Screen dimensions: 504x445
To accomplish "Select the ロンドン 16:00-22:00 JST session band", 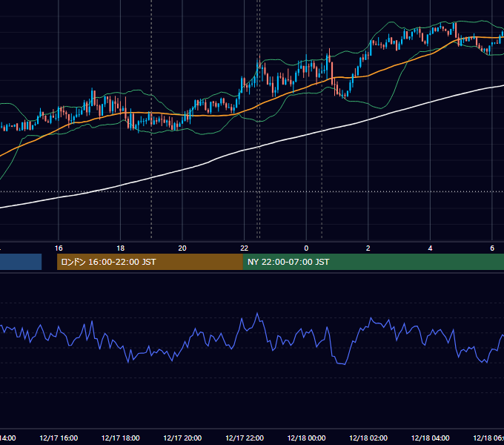I will click(x=150, y=262).
